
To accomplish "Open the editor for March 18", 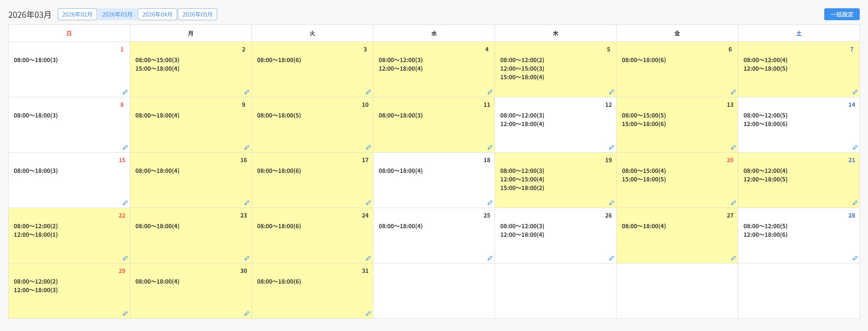I will click(x=490, y=203).
